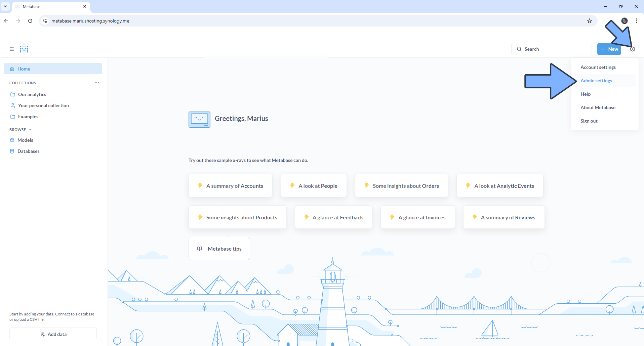This screenshot has width=644, height=346.
Task: Focus the Search input field
Action: 552,49
